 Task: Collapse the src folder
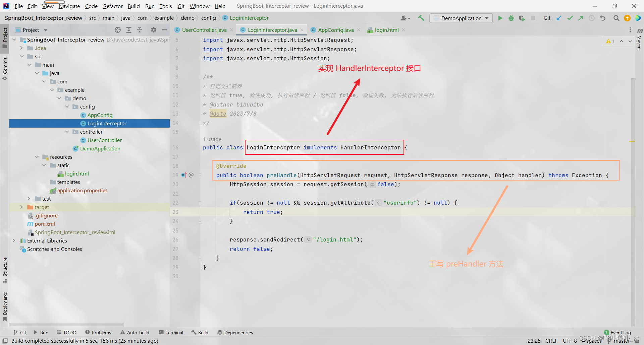pos(21,56)
